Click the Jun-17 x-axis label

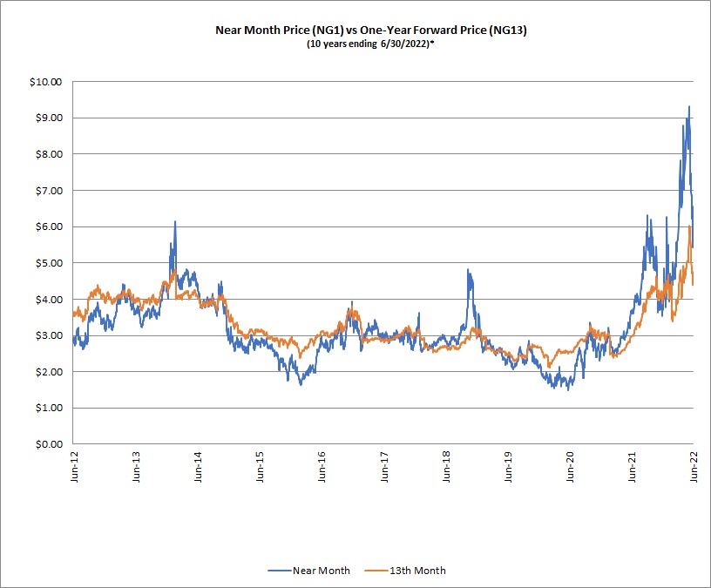[x=384, y=467]
